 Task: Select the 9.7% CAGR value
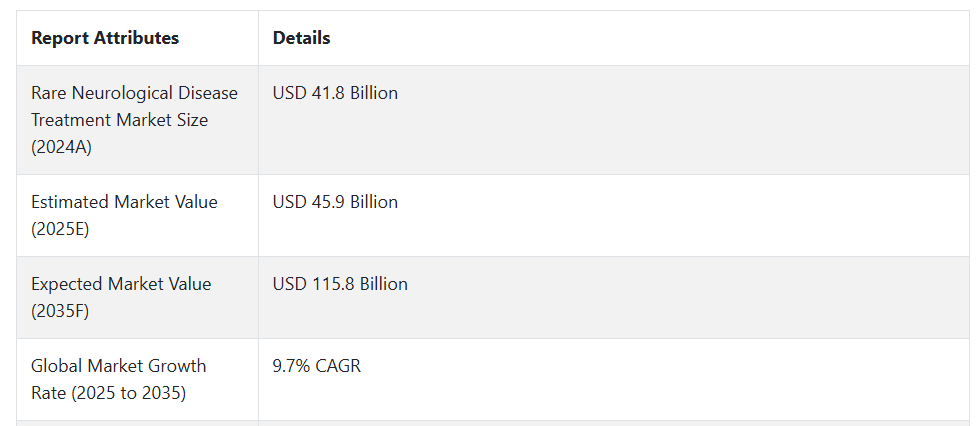[x=316, y=366]
